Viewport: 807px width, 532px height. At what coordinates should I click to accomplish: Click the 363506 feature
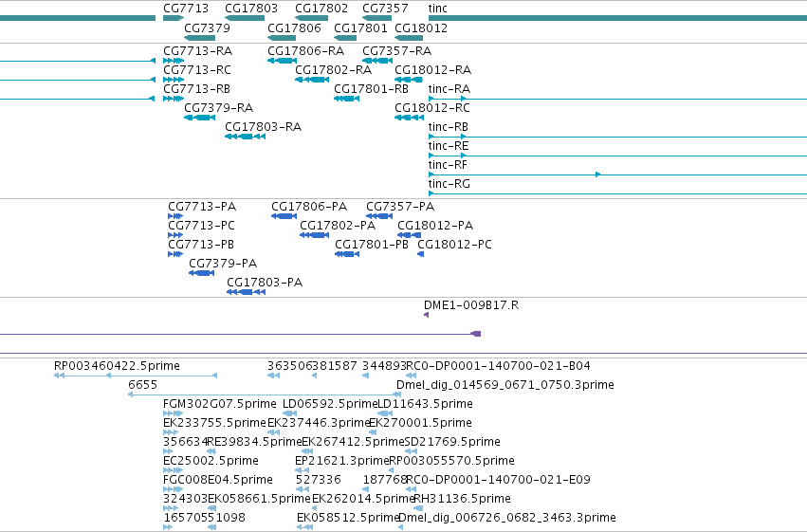coord(273,376)
